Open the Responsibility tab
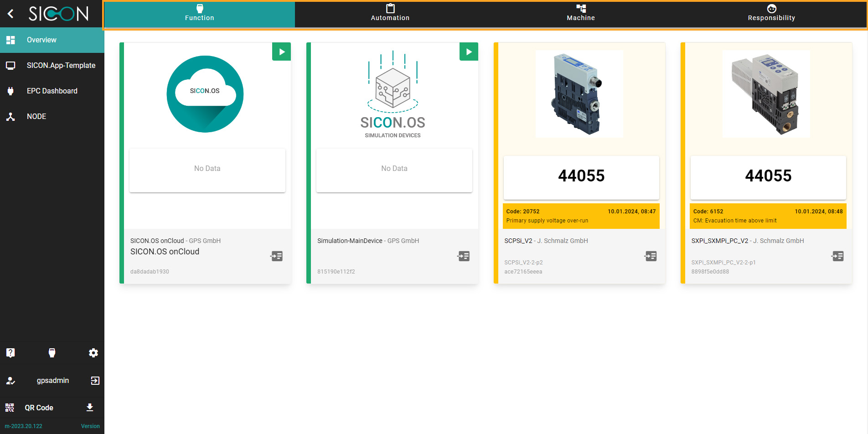Viewport: 868px width, 434px height. point(771,14)
